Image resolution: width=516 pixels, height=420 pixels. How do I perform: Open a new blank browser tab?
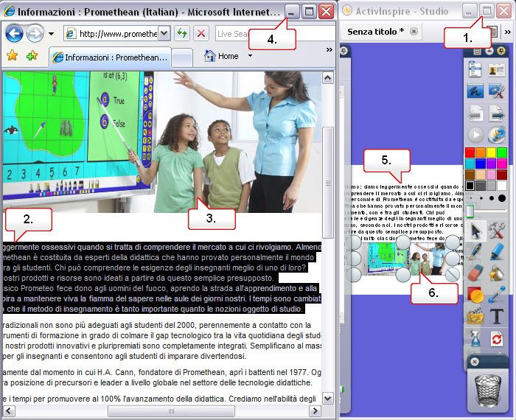tap(182, 57)
